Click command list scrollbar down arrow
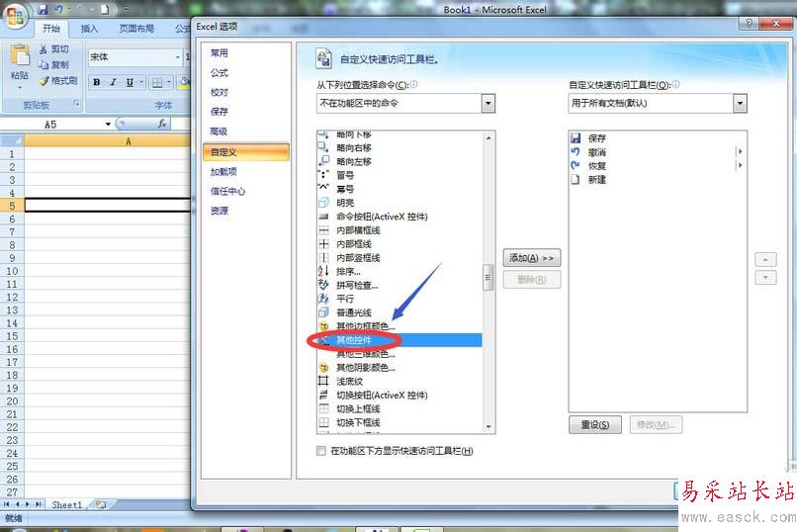 487,427
